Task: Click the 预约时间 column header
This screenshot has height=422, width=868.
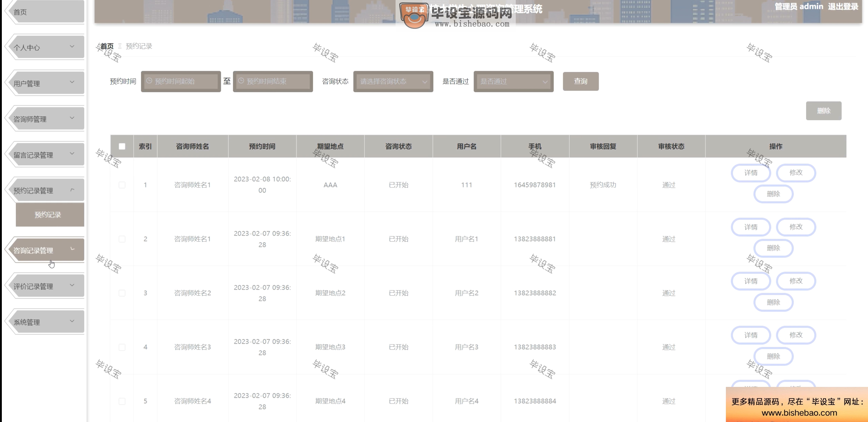Action: click(262, 146)
